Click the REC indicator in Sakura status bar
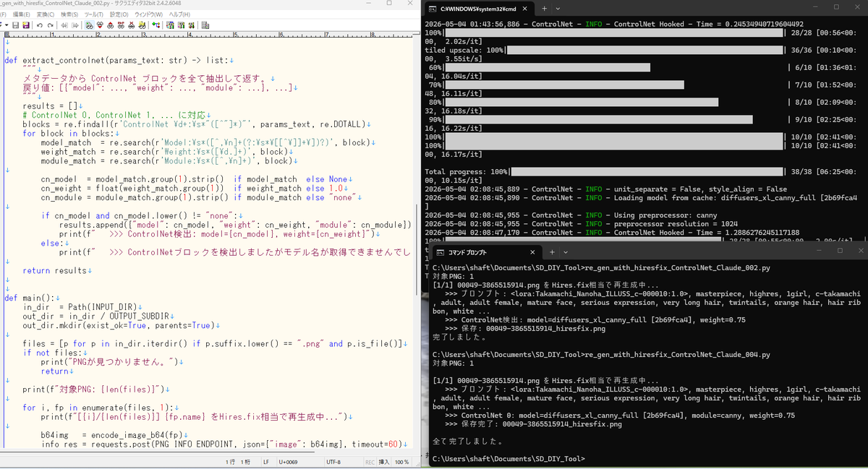This screenshot has width=868, height=469. tap(370, 461)
